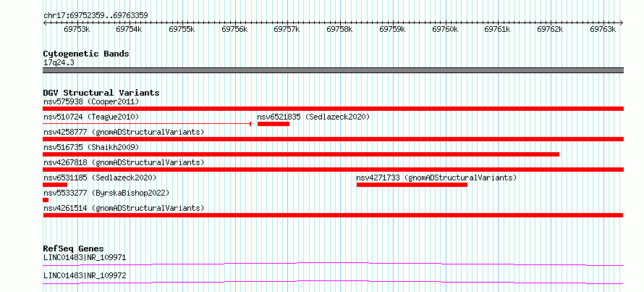Click the 69763k ruler position
The width and height of the screenshot is (644, 292).
coord(603,29)
